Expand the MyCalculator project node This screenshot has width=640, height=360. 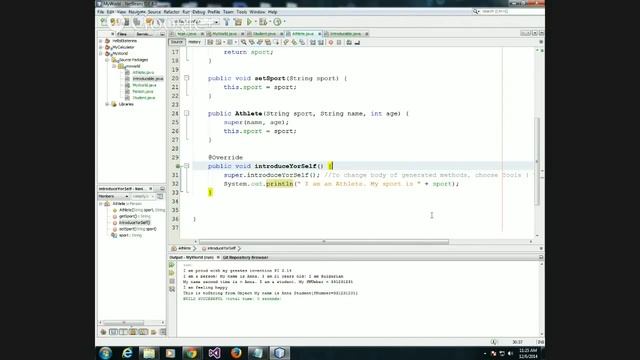click(x=101, y=47)
